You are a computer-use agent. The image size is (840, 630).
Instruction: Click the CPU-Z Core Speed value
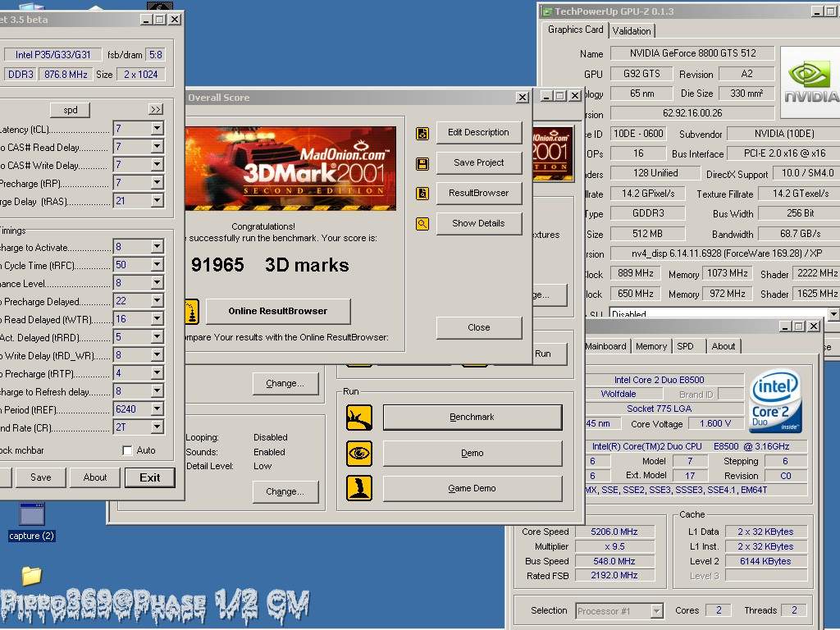click(614, 532)
